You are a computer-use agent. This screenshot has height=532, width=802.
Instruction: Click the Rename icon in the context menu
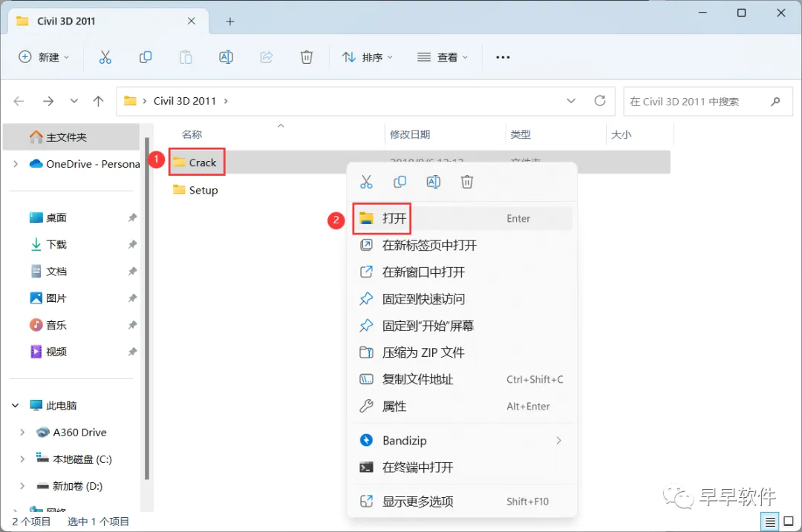433,182
